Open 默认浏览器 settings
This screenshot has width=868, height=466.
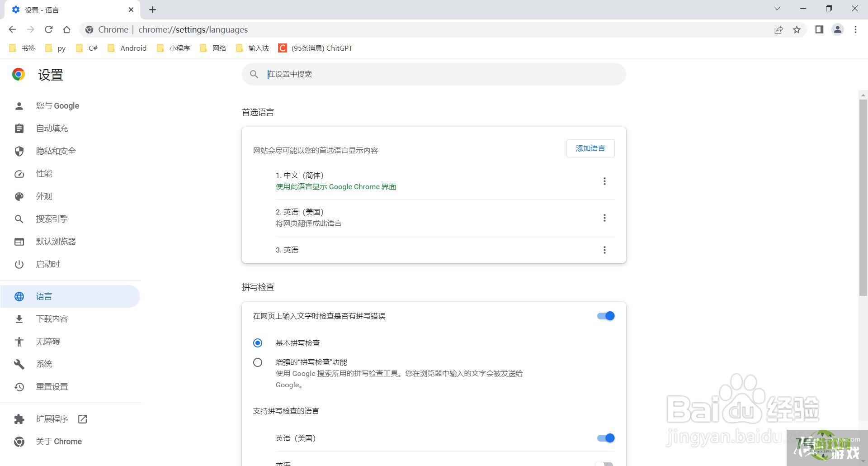pos(71,242)
